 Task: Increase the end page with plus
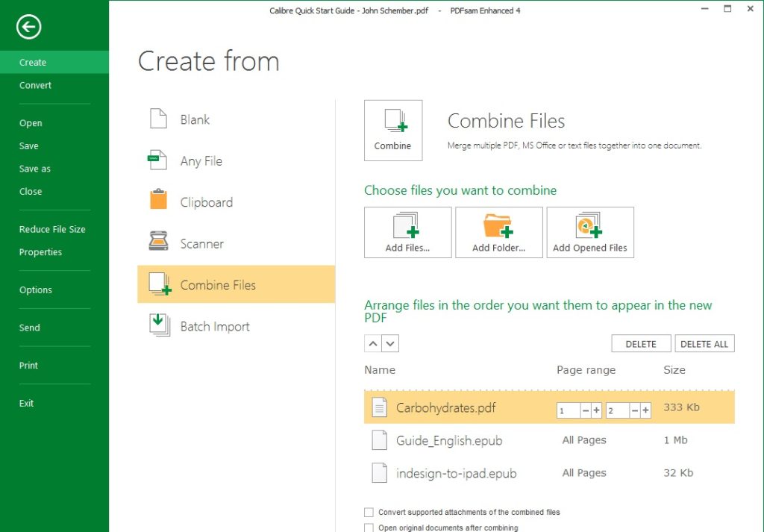(645, 410)
